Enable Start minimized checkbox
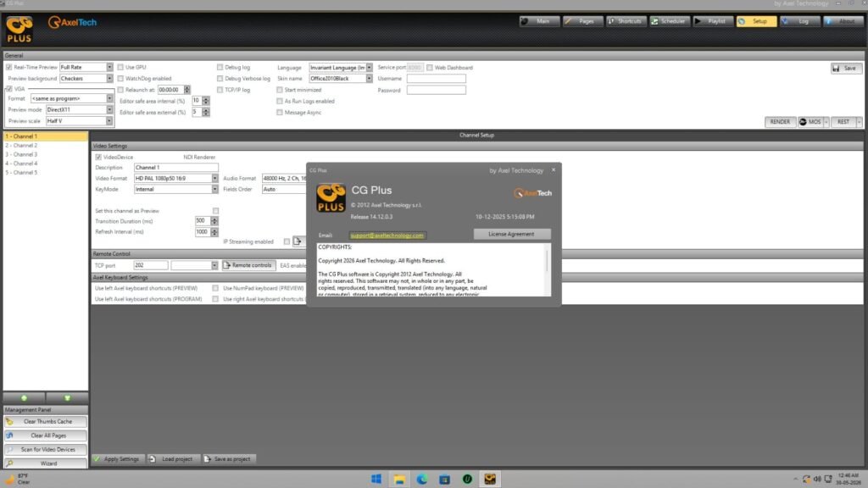The height and width of the screenshot is (488, 868). coord(280,90)
